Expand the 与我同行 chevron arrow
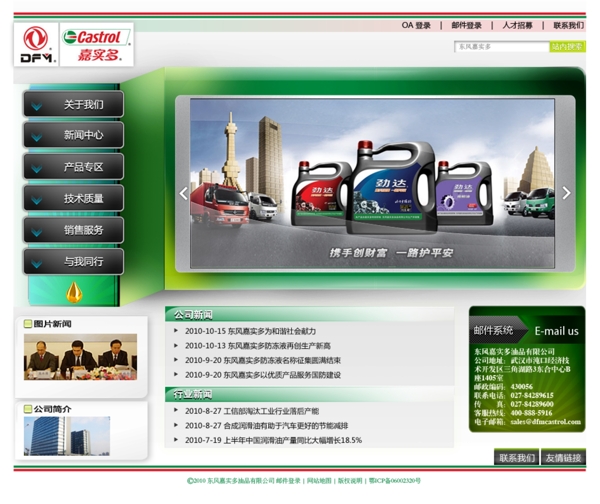 37,263
